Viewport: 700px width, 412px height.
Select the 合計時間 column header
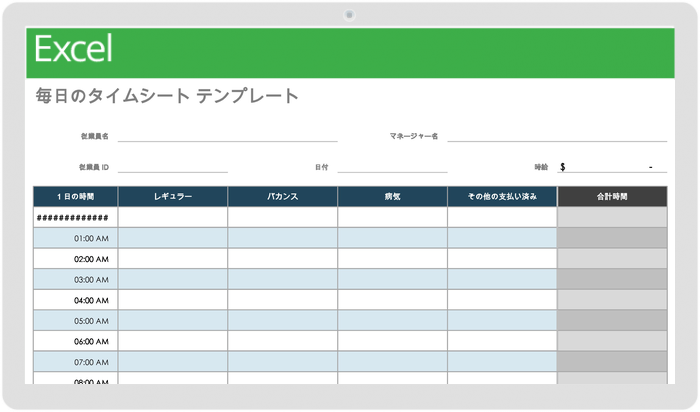(612, 196)
